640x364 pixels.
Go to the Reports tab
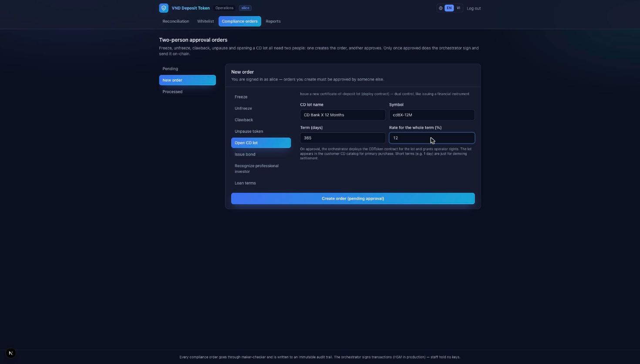pyautogui.click(x=273, y=21)
